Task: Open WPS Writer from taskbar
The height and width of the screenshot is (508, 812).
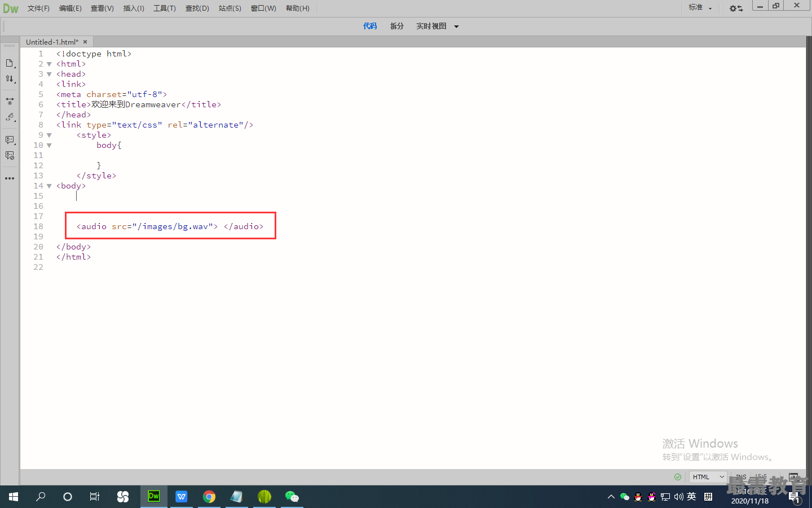Action: click(x=182, y=497)
